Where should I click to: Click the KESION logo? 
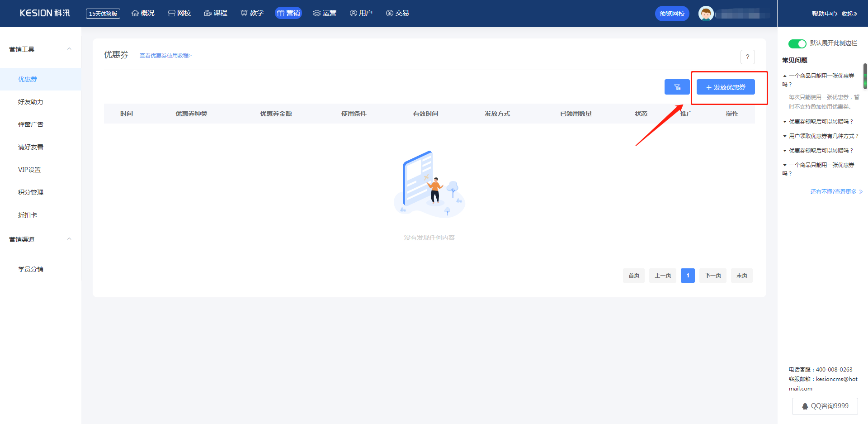pos(45,13)
